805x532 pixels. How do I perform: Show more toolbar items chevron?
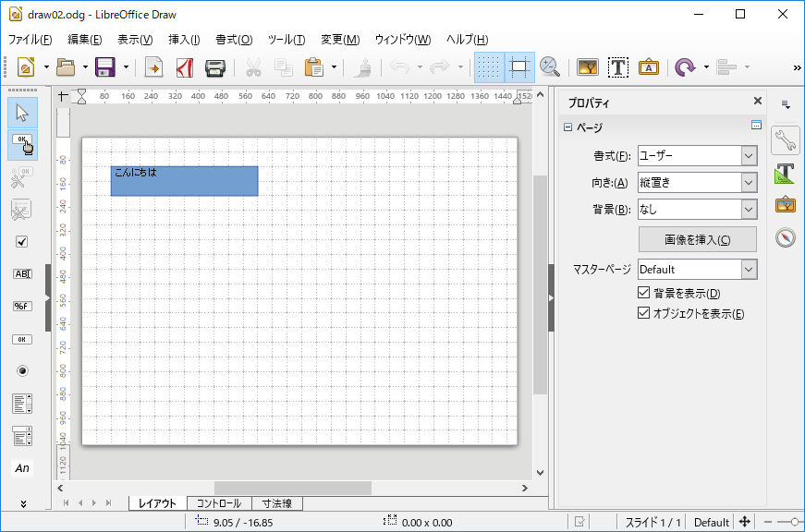pos(797,67)
